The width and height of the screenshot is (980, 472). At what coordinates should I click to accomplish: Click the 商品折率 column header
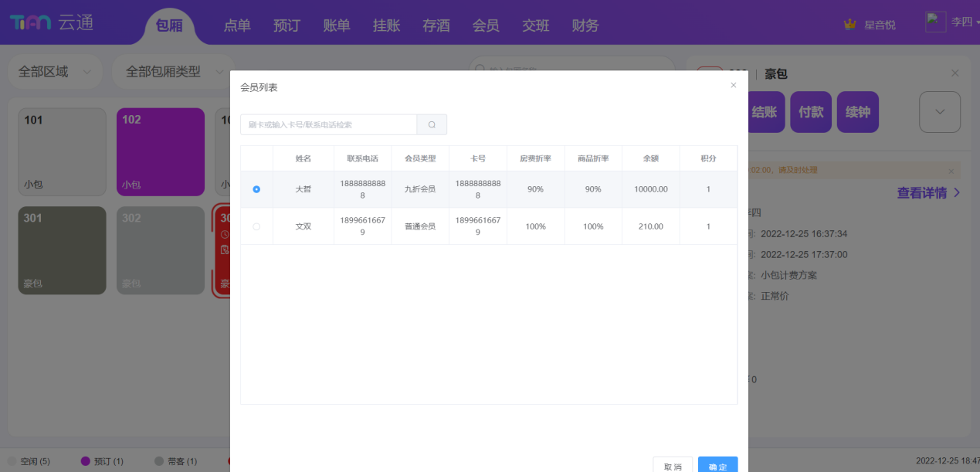[593, 158]
